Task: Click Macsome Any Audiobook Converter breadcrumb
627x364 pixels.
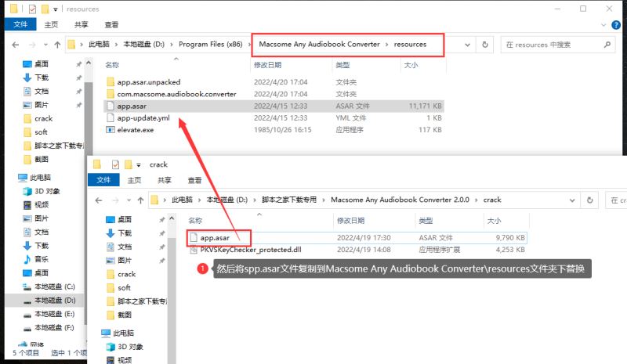Action: click(x=319, y=45)
